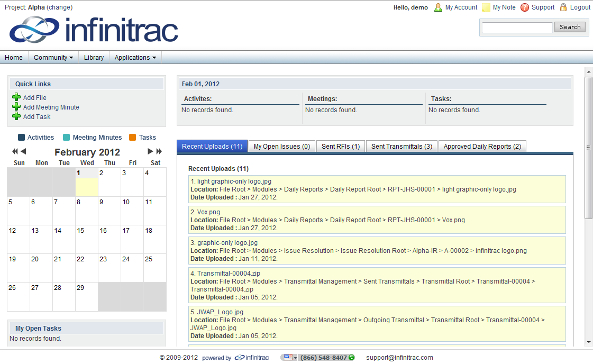Click inside the search text field
Screen dimensions: 593x364
[x=517, y=27]
